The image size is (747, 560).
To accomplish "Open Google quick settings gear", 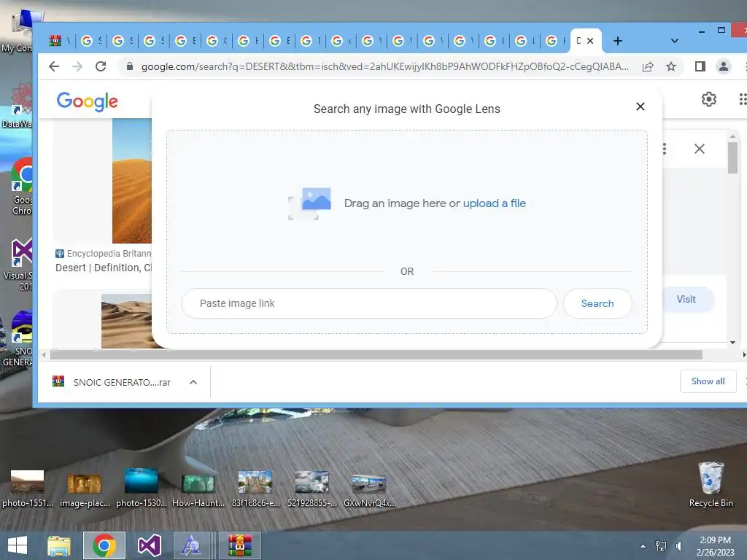I will pyautogui.click(x=708, y=99).
